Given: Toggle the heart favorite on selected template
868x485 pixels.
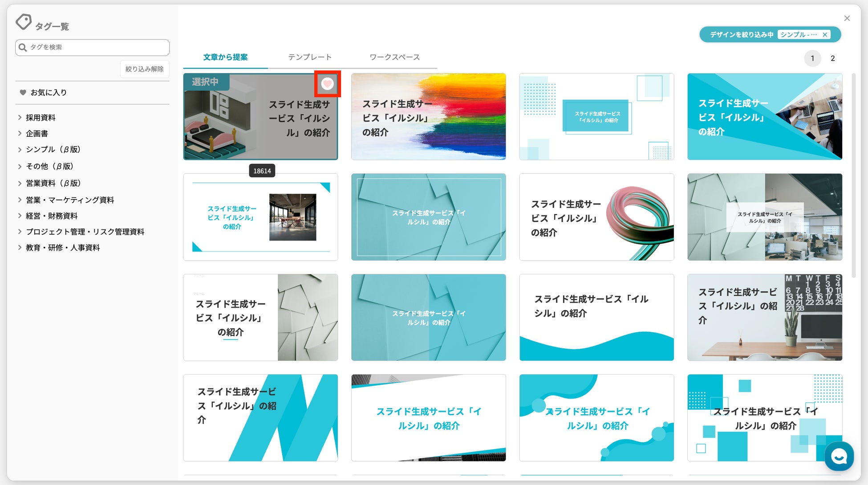Looking at the screenshot, I should (327, 84).
